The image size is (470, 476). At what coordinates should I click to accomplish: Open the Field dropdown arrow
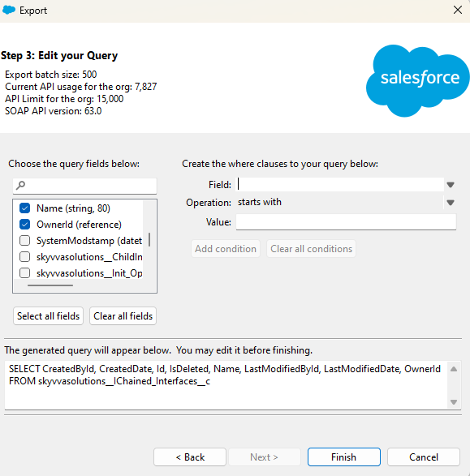451,185
